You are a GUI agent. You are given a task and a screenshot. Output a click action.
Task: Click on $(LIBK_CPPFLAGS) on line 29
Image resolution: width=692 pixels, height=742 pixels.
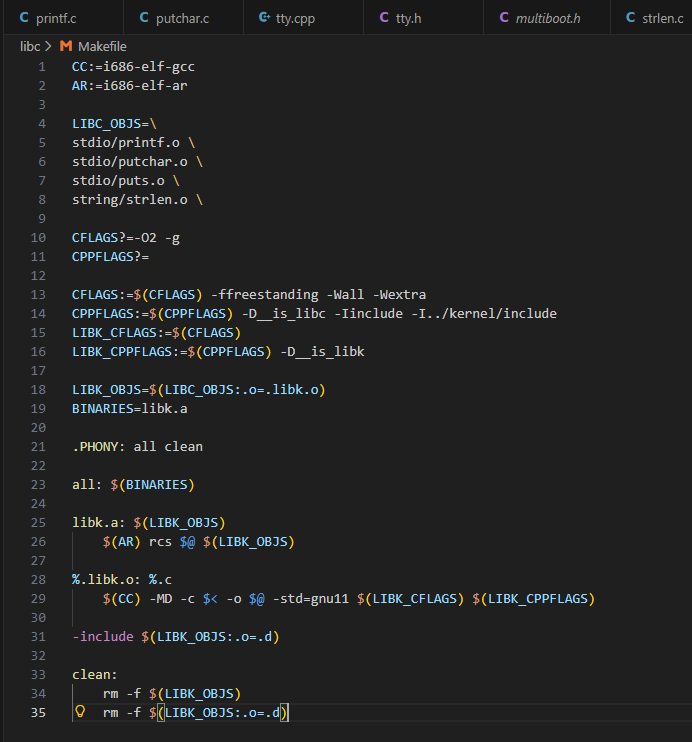pos(533,599)
